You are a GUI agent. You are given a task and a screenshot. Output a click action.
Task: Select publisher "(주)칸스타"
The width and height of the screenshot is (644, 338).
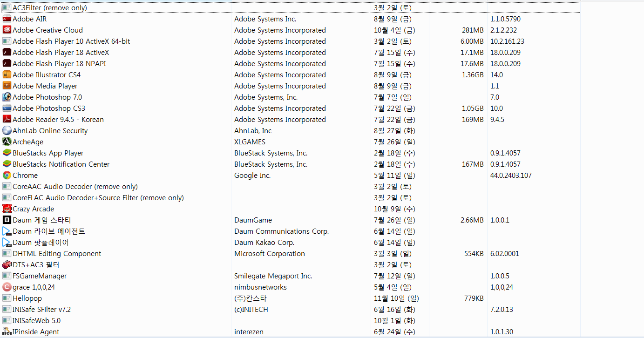click(x=251, y=298)
